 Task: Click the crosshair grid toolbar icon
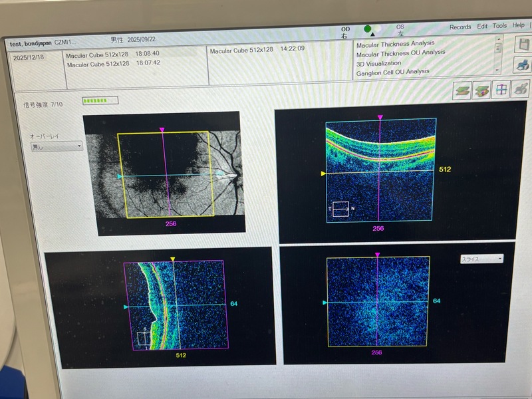point(501,90)
